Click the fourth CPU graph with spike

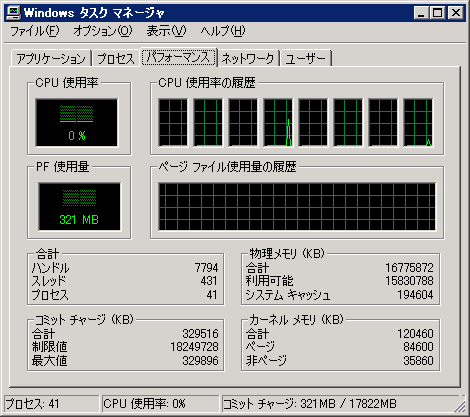coord(278,122)
